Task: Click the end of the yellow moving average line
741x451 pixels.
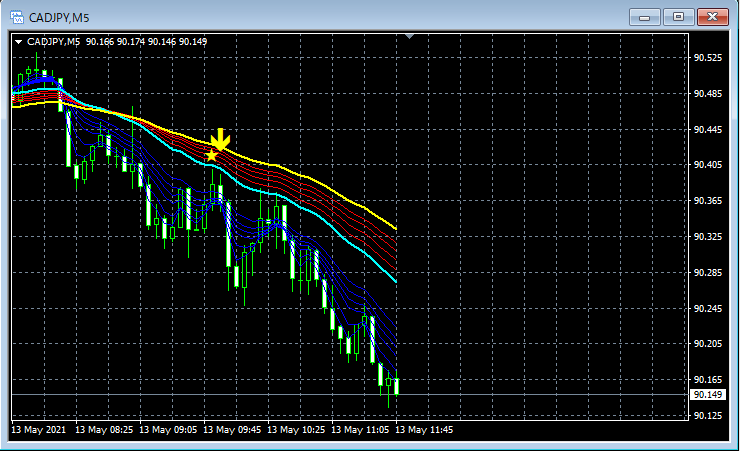Action: pyautogui.click(x=395, y=228)
